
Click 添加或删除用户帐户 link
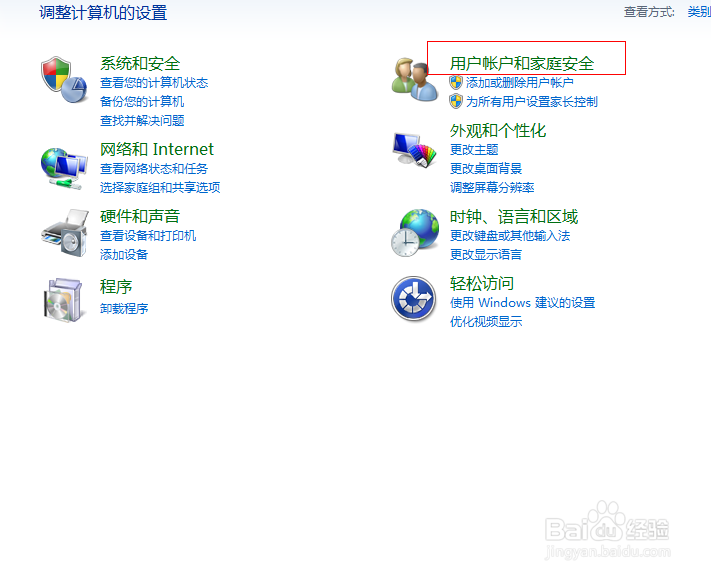[520, 83]
